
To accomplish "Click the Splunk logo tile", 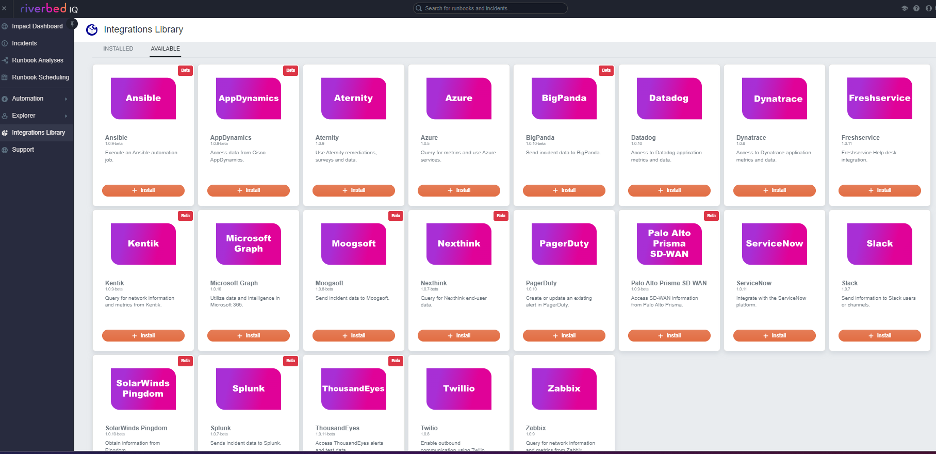I will tap(248, 388).
